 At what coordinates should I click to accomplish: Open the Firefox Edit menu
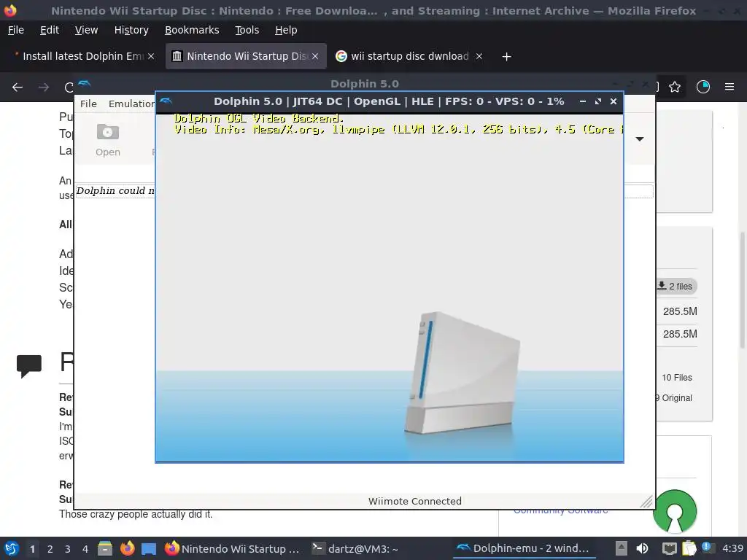[x=50, y=30]
